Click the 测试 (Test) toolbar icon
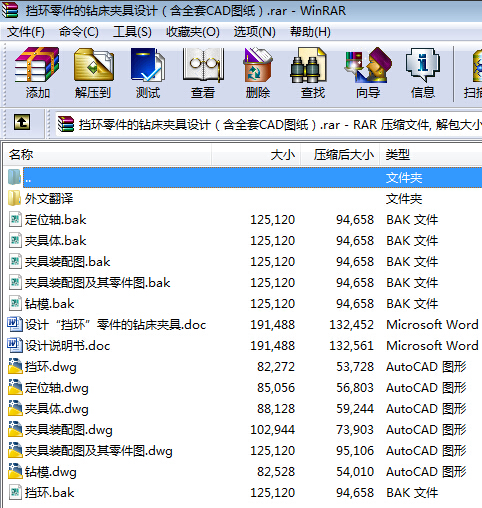This screenshot has width=482, height=508. coord(148,65)
